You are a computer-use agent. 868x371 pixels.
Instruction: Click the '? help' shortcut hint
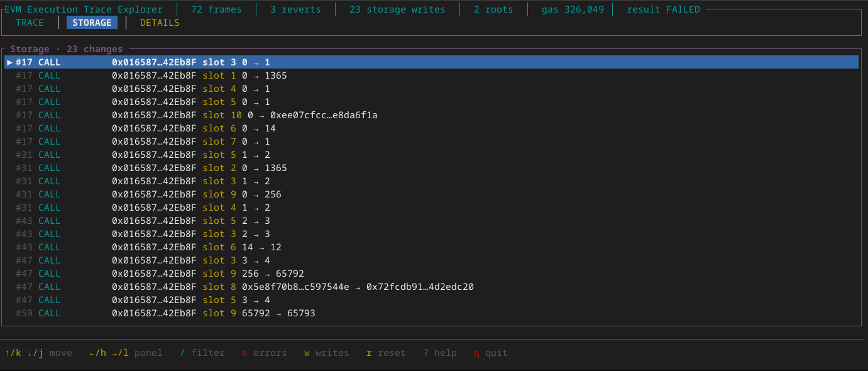pos(440,353)
